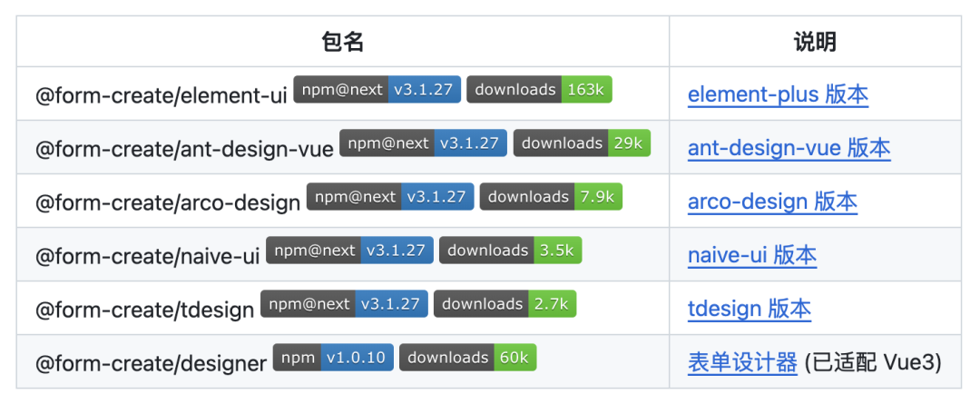This screenshot has width=980, height=404.
Task: Click downloads 2.7k badge
Action: click(505, 304)
